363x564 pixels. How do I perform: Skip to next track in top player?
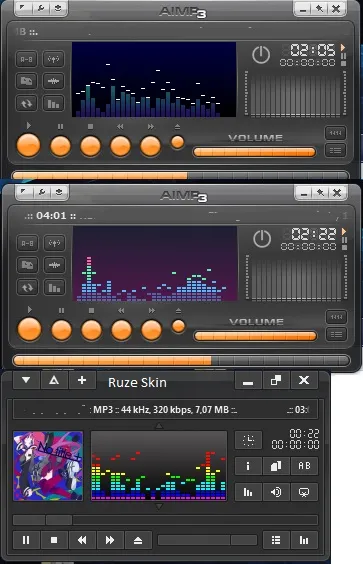click(x=150, y=146)
